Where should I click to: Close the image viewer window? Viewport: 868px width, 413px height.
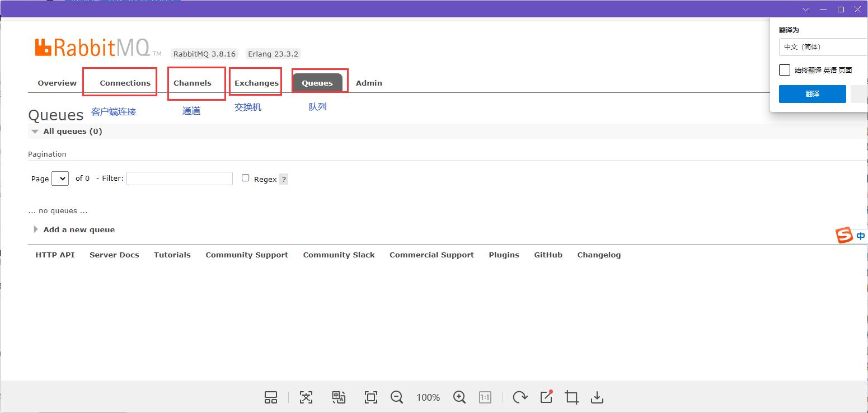(x=857, y=10)
